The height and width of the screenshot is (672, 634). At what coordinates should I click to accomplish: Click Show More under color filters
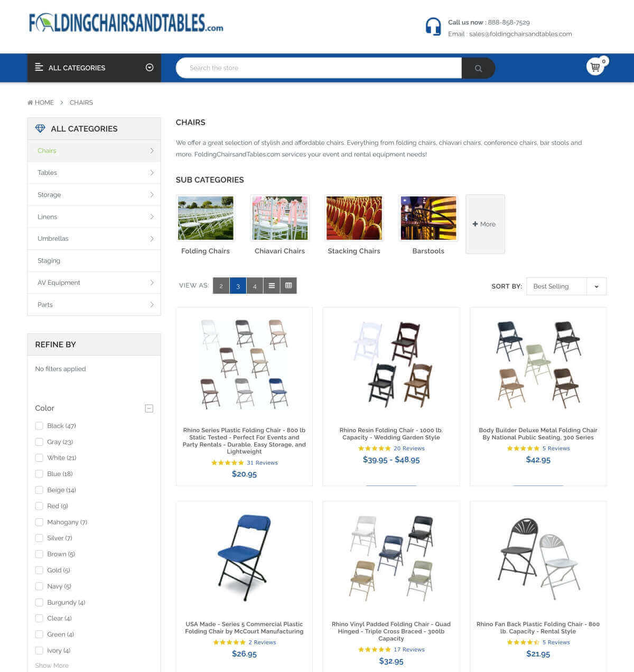[x=52, y=666]
